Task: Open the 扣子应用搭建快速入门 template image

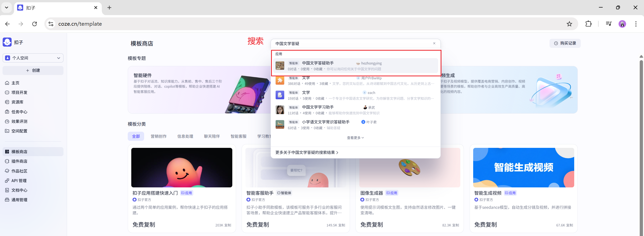Action: (x=182, y=167)
